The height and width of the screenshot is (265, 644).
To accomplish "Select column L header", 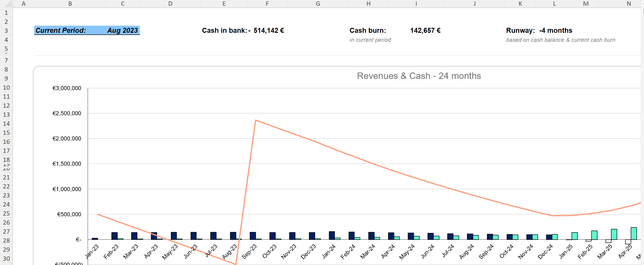I will click(554, 4).
